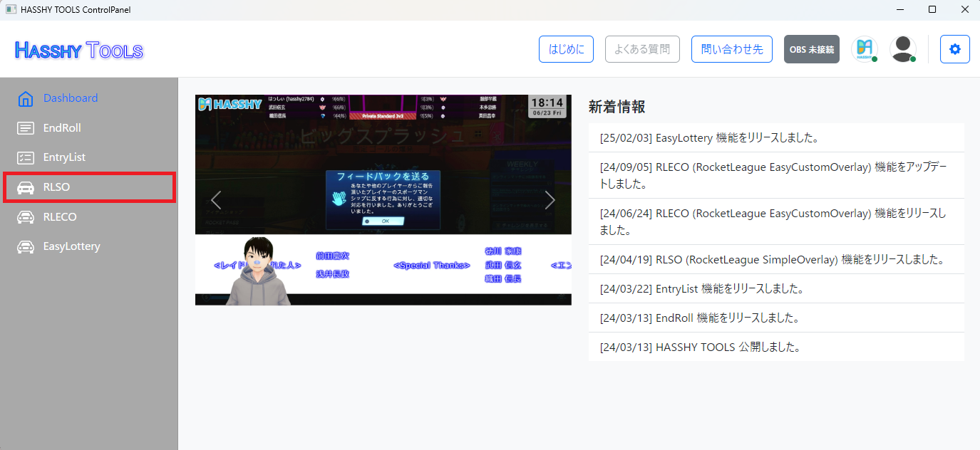
Task: Select RLSO in the sidebar
Action: point(89,187)
